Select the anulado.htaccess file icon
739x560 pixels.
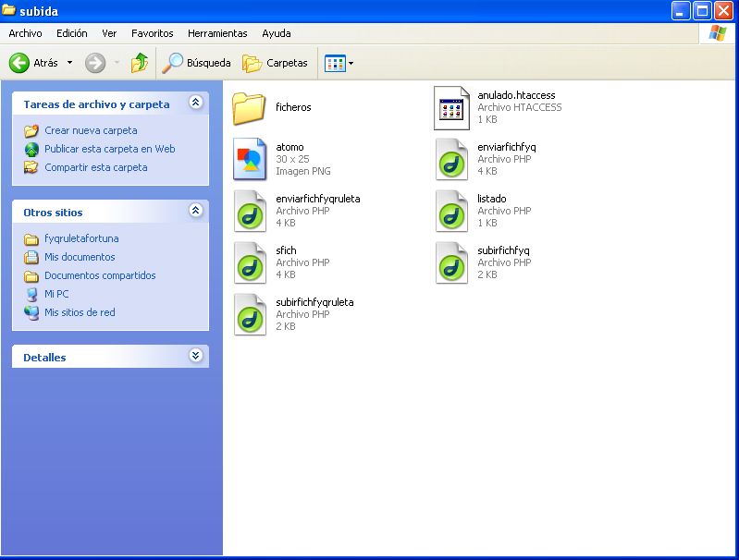[452, 108]
